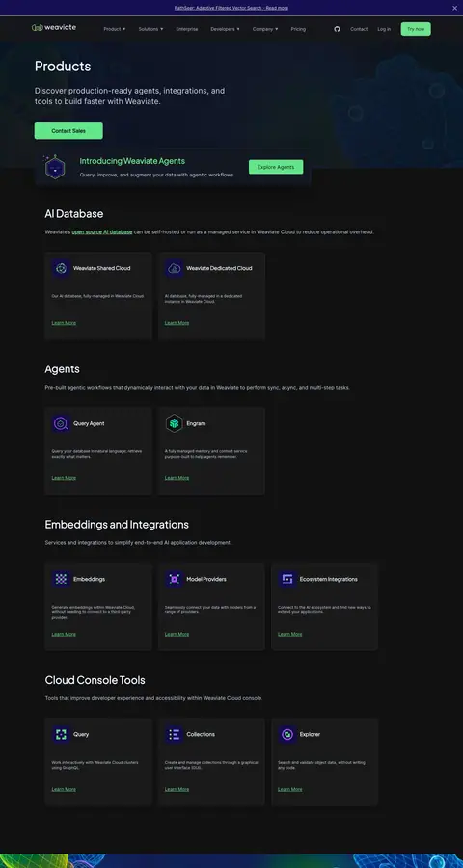
Task: Dismiss the top announcement banner
Action: 454,8
